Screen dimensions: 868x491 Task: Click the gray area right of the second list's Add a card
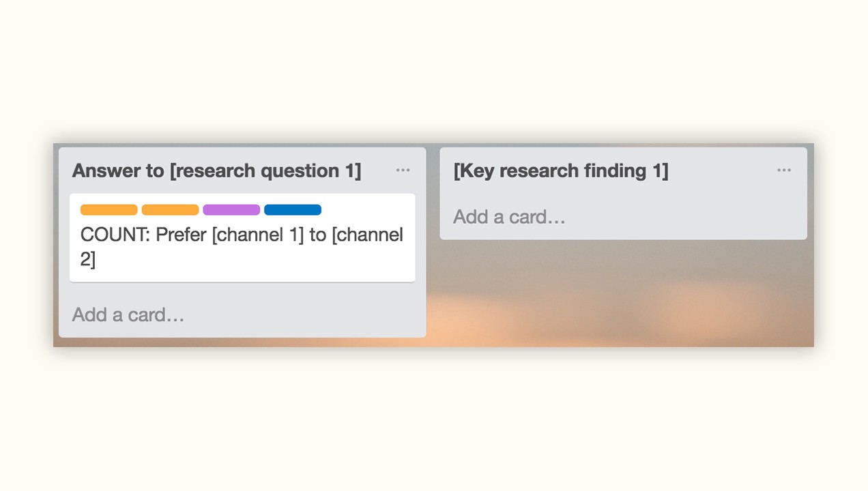(682, 217)
